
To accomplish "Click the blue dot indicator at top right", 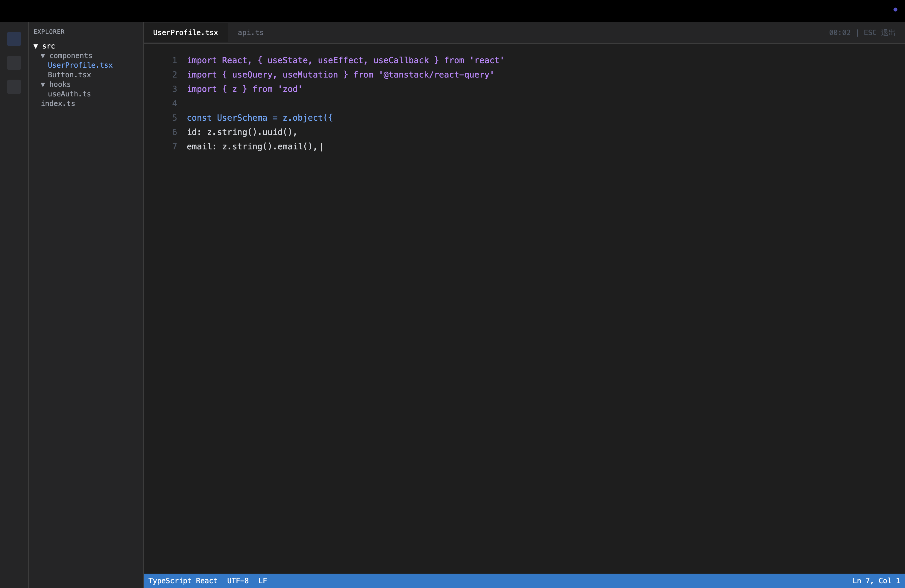I will [x=895, y=10].
